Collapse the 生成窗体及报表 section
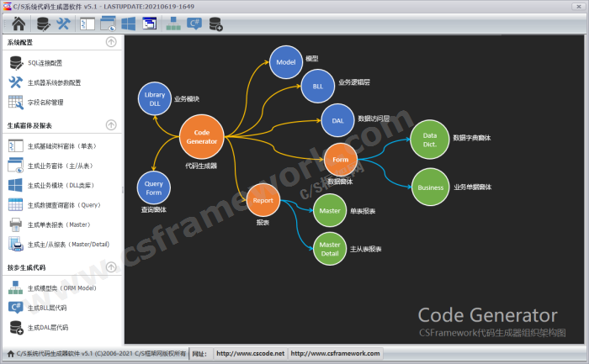Screen dimensions: 589x364 111,125
